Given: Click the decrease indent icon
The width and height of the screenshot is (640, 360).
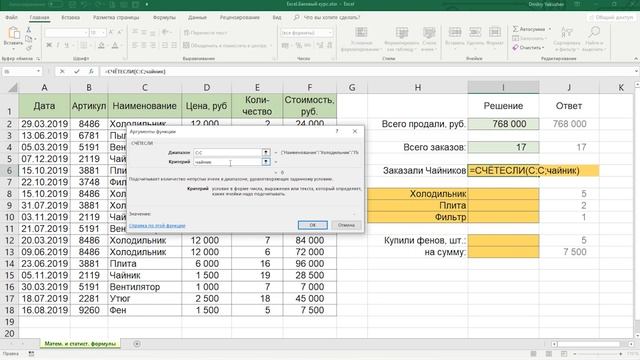Looking at the screenshot, I should 165,45.
